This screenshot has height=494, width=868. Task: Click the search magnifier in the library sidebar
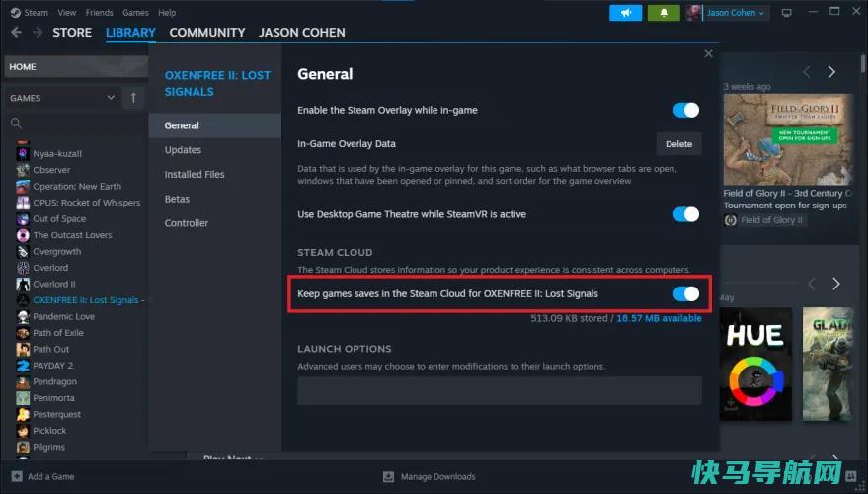(16, 123)
